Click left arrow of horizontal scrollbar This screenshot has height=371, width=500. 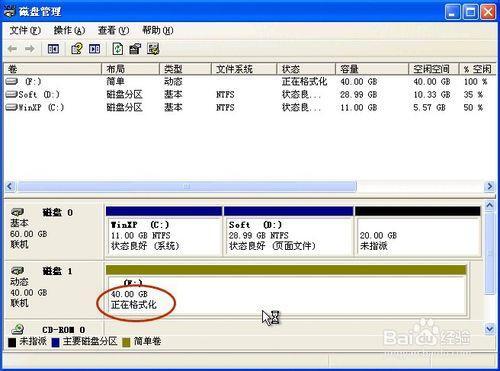10,186
